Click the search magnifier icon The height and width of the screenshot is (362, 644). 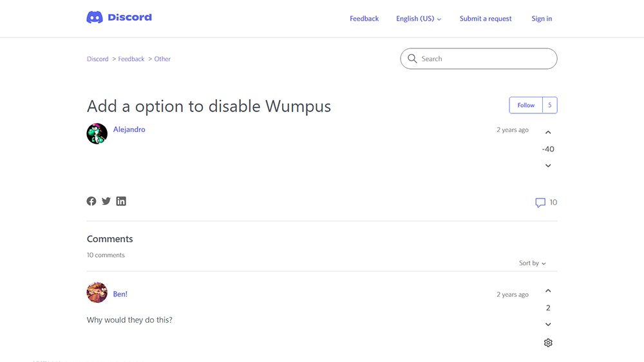point(412,59)
